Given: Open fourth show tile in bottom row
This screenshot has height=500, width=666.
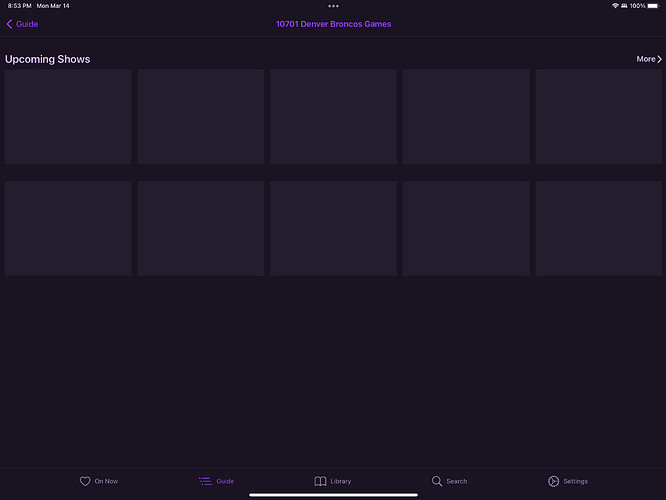Looking at the screenshot, I should point(466,228).
